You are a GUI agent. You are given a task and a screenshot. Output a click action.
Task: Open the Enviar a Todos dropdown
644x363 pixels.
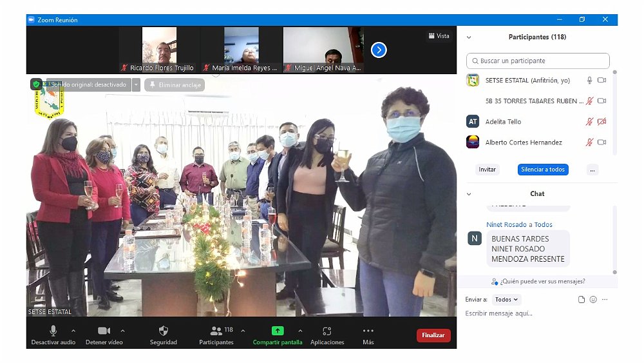click(x=507, y=300)
